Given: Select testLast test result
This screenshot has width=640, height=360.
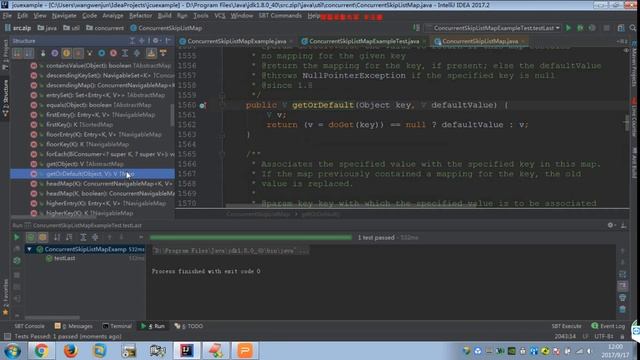Looking at the screenshot, I should pyautogui.click(x=64, y=258).
